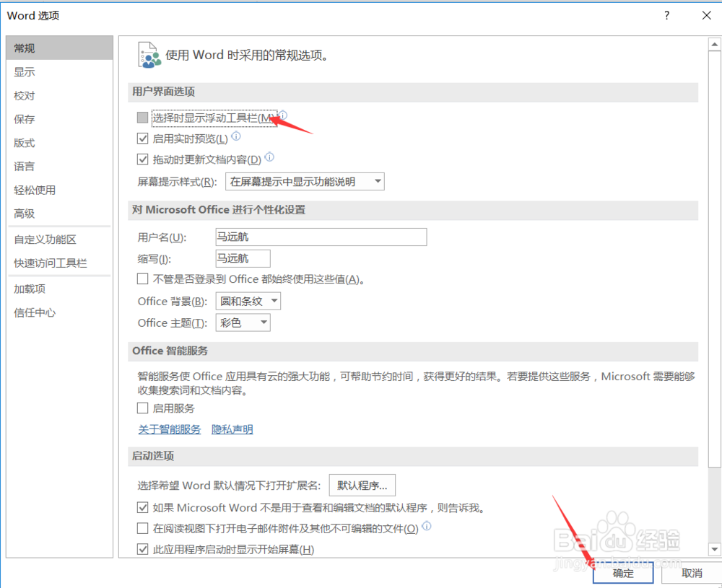Close the Word 选项 dialog

707,16
